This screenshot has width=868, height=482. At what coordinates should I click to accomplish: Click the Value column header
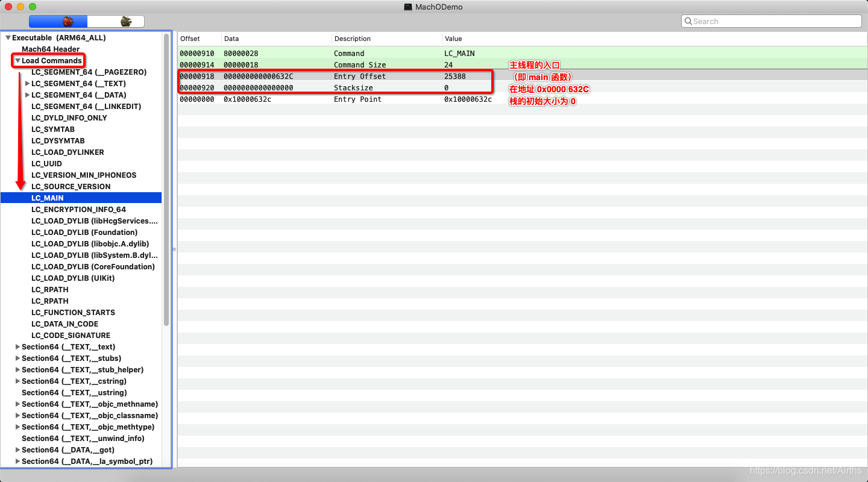[x=654, y=39]
